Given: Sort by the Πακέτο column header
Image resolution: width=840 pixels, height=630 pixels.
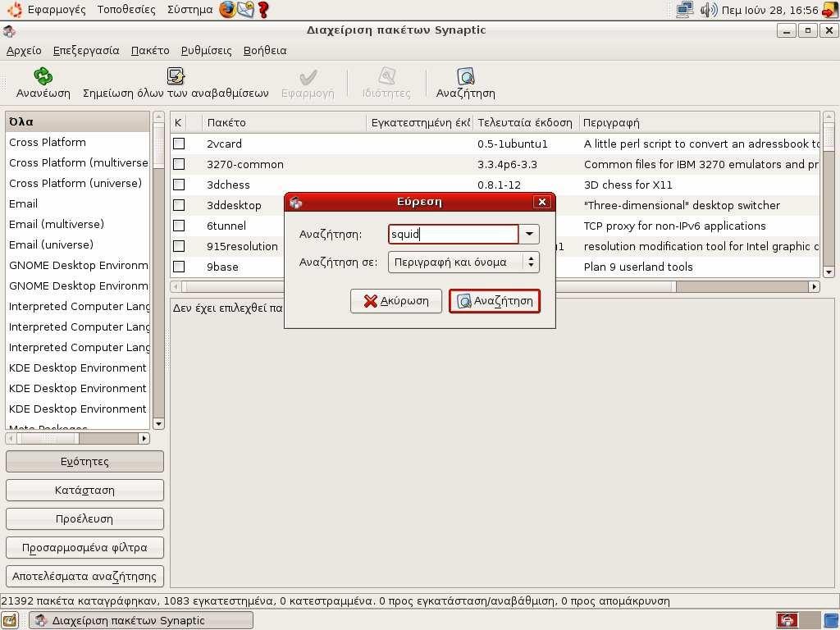Looking at the screenshot, I should (284, 123).
